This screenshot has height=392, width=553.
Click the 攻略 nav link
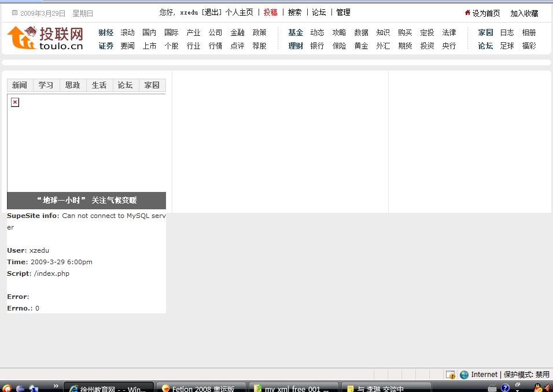pos(340,33)
